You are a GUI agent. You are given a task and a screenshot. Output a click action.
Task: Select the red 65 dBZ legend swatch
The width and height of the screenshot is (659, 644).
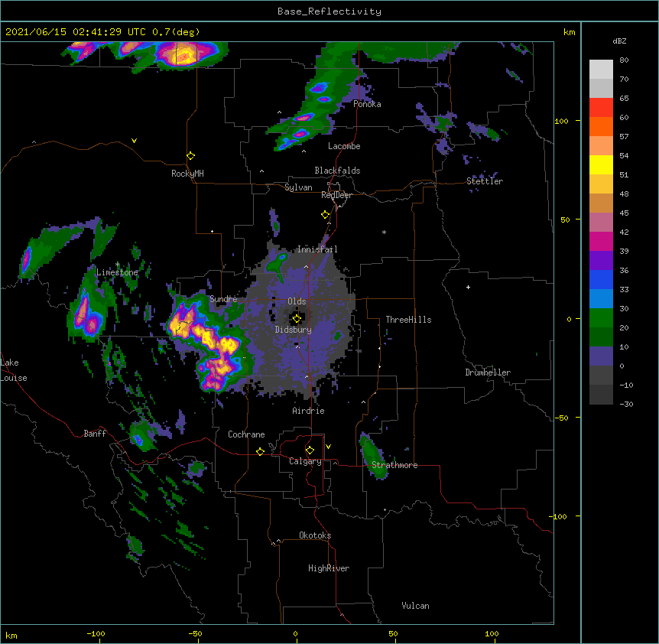tap(601, 108)
